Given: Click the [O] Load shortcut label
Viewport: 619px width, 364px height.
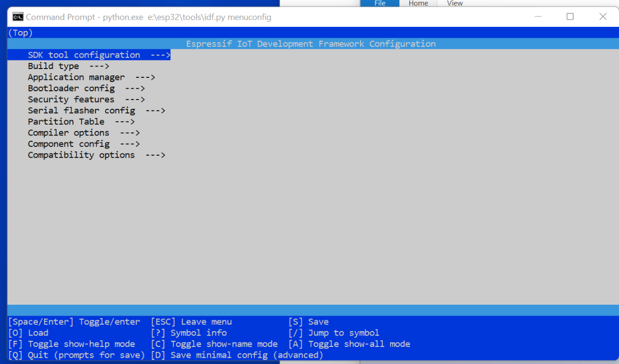Looking at the screenshot, I should 28,333.
